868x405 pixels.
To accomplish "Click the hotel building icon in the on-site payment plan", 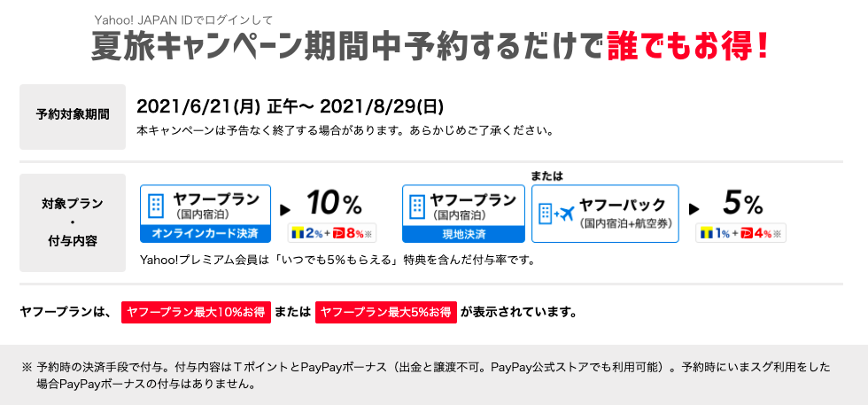I will [417, 205].
